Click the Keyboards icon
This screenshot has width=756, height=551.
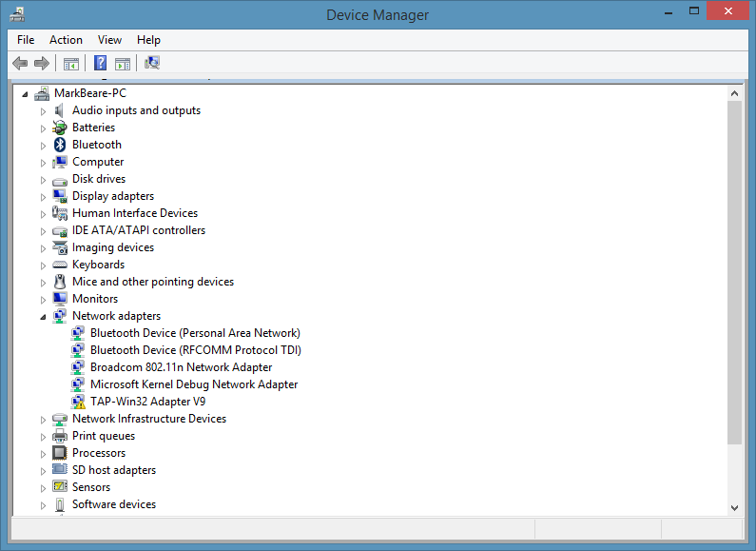[x=60, y=265]
